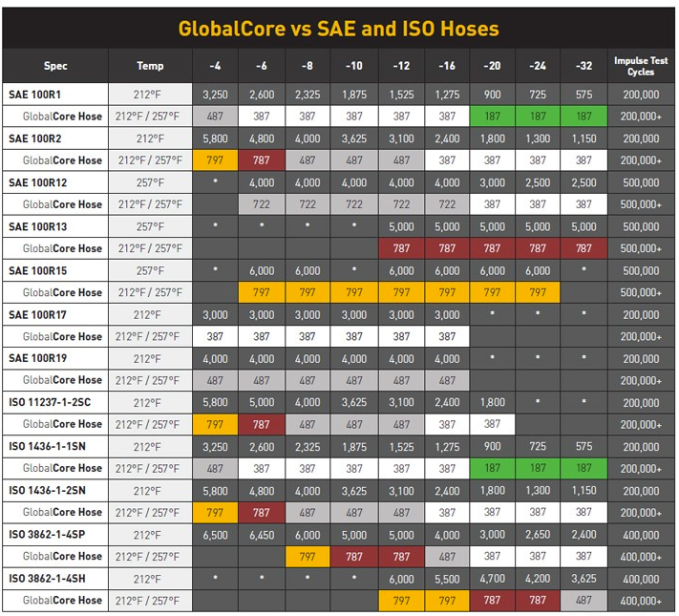Click the 'SAE 100R17' row label
Viewport: 679px width, 616px height.
(37, 314)
